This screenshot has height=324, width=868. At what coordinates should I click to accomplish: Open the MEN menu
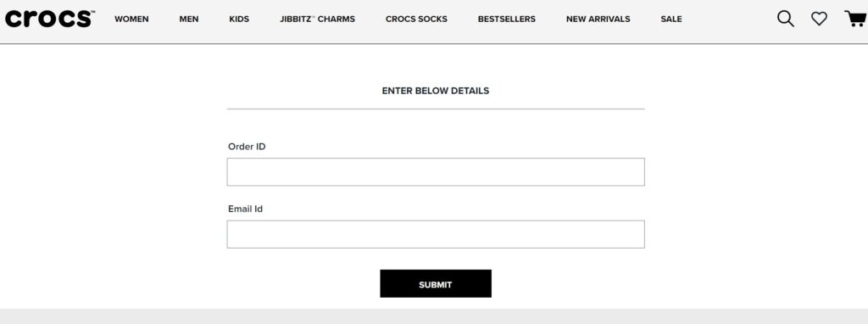click(189, 19)
